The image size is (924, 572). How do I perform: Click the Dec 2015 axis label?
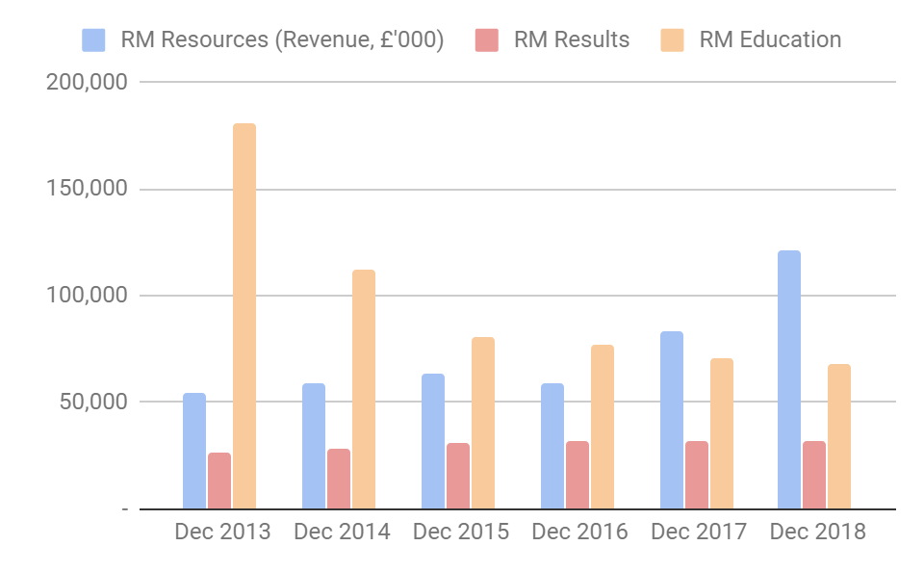point(461,532)
